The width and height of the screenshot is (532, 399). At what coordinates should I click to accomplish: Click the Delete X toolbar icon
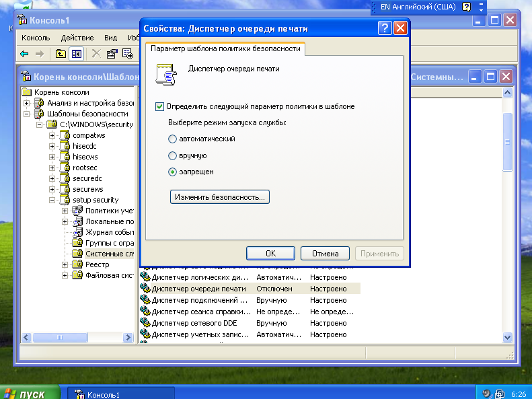click(96, 54)
